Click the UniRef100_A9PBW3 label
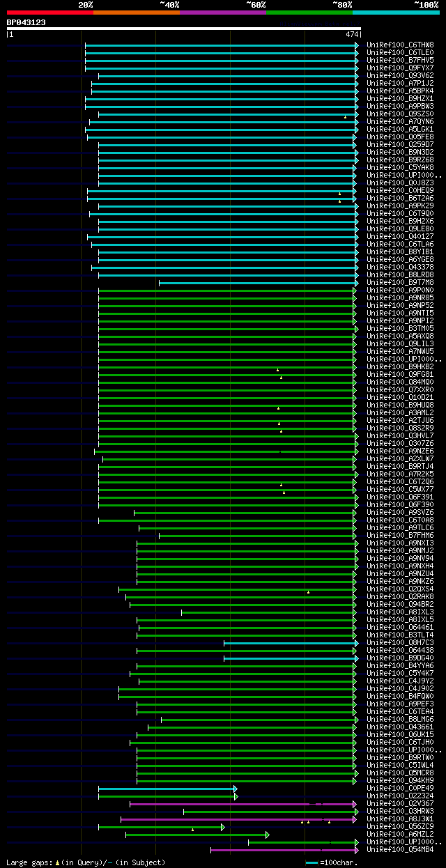The image size is (446, 868). [x=400, y=106]
